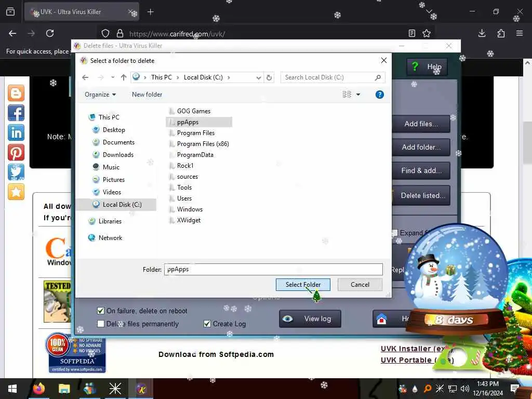Open the view options dropdown arrow
The image size is (532, 399).
point(358,95)
